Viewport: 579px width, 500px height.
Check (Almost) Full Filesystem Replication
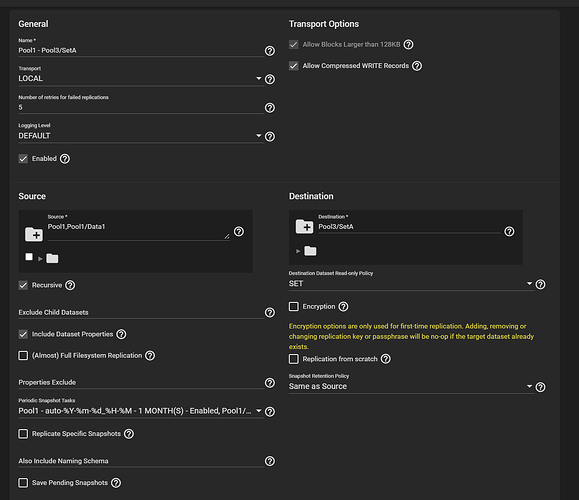(23, 356)
